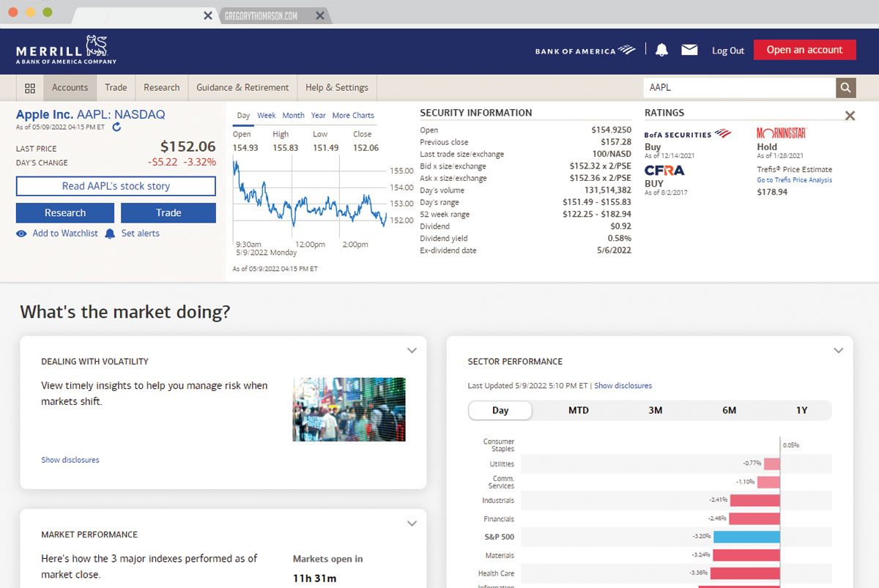The width and height of the screenshot is (879, 588).
Task: Open the Accounts menu
Action: pyautogui.click(x=70, y=88)
